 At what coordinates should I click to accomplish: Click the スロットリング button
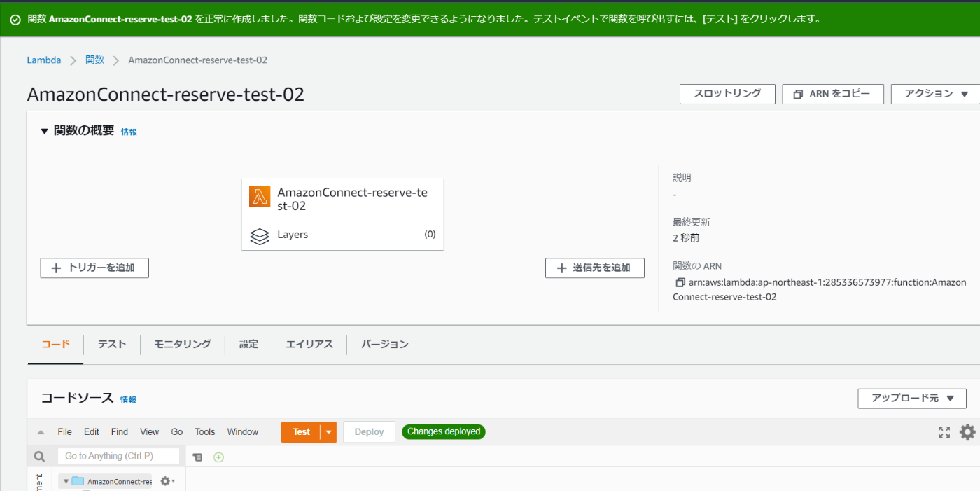click(727, 94)
